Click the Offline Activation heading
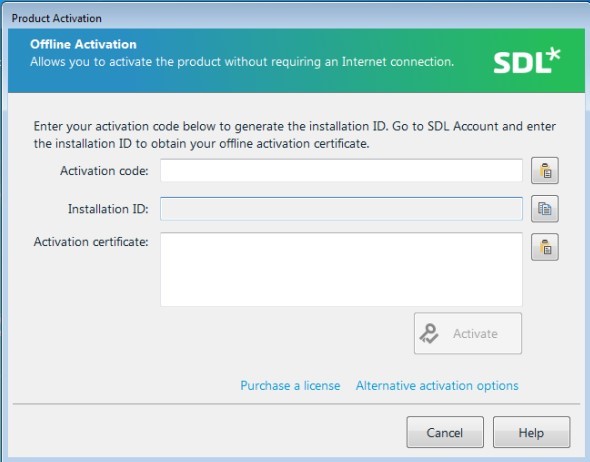 (83, 44)
